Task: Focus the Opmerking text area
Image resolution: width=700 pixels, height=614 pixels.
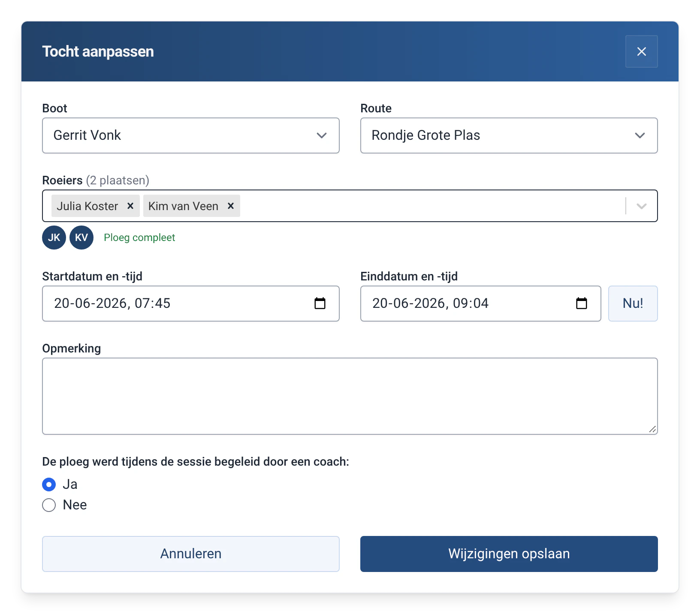Action: [x=350, y=396]
